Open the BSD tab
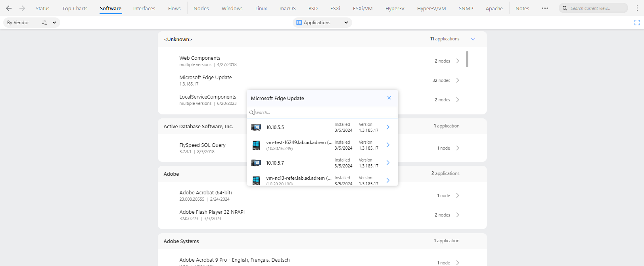Screen dimensions: 644x266 pos(313,8)
